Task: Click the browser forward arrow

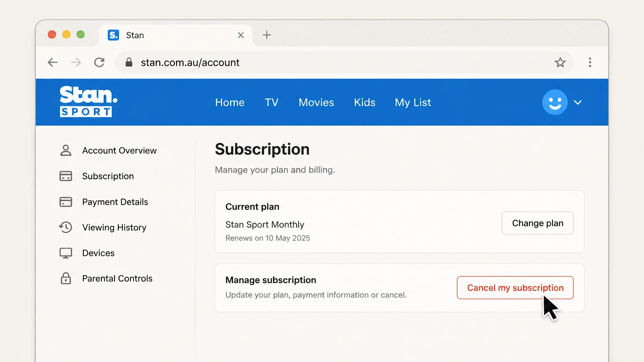Action: [76, 62]
